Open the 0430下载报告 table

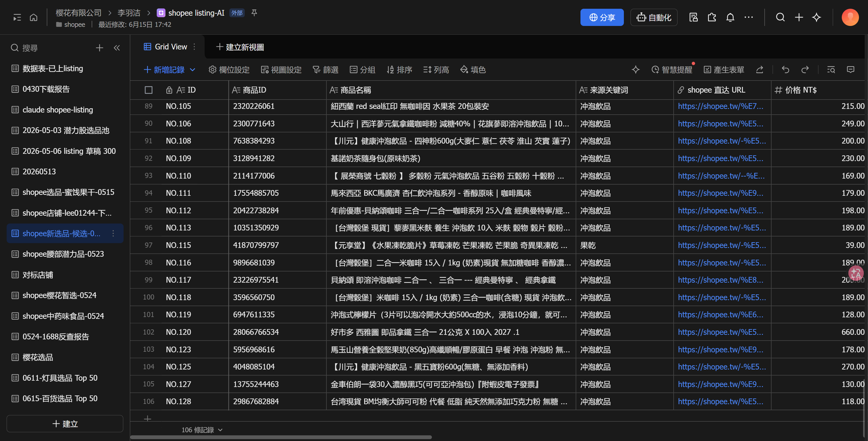coord(65,89)
